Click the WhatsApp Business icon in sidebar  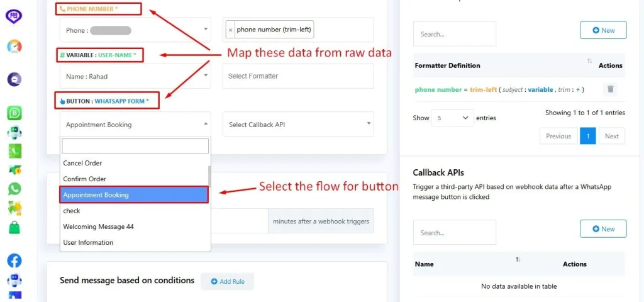coord(14,113)
